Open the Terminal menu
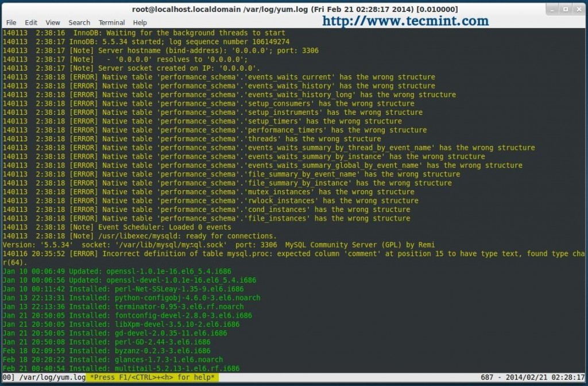 click(111, 22)
